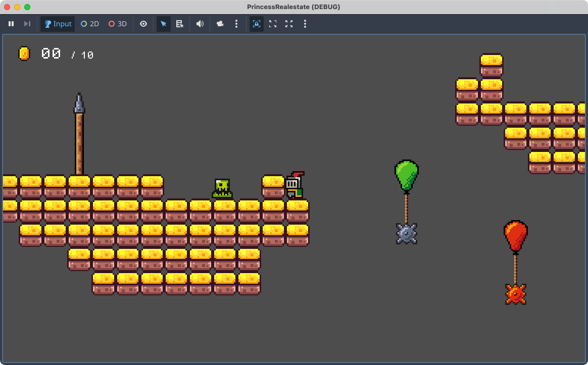
Task: Open camera options three-dot menu
Action: 236,24
